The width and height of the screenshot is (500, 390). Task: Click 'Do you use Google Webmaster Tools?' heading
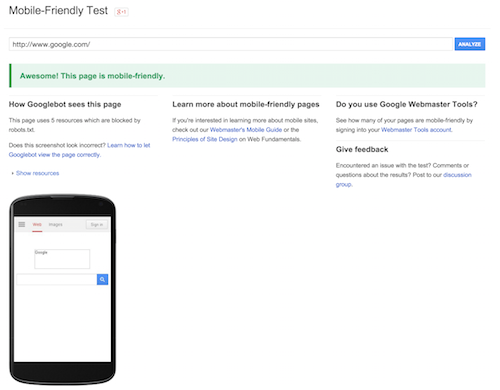(x=407, y=104)
